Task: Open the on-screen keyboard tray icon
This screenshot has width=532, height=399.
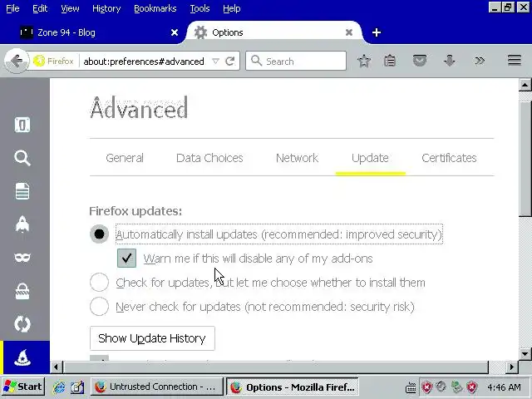Action: point(411,387)
